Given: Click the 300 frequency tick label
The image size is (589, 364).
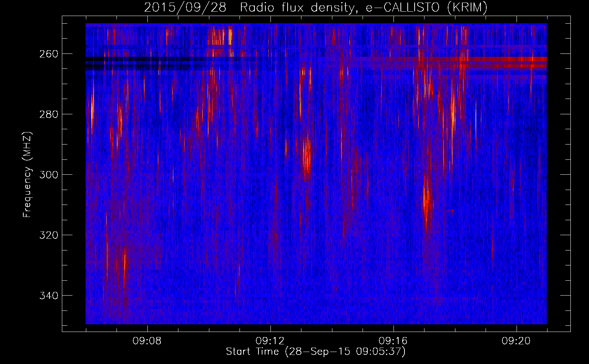Looking at the screenshot, I should point(48,175).
